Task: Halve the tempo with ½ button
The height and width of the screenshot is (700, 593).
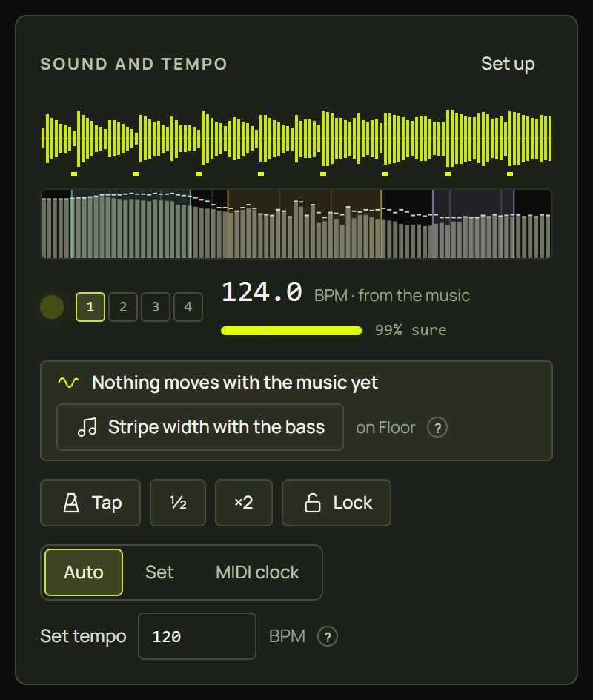Action: pos(178,503)
